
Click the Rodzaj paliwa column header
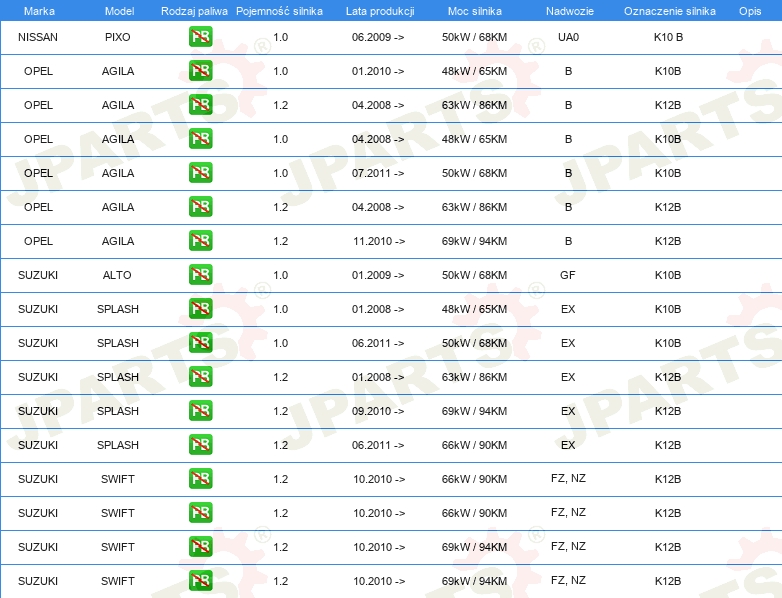pyautogui.click(x=194, y=11)
